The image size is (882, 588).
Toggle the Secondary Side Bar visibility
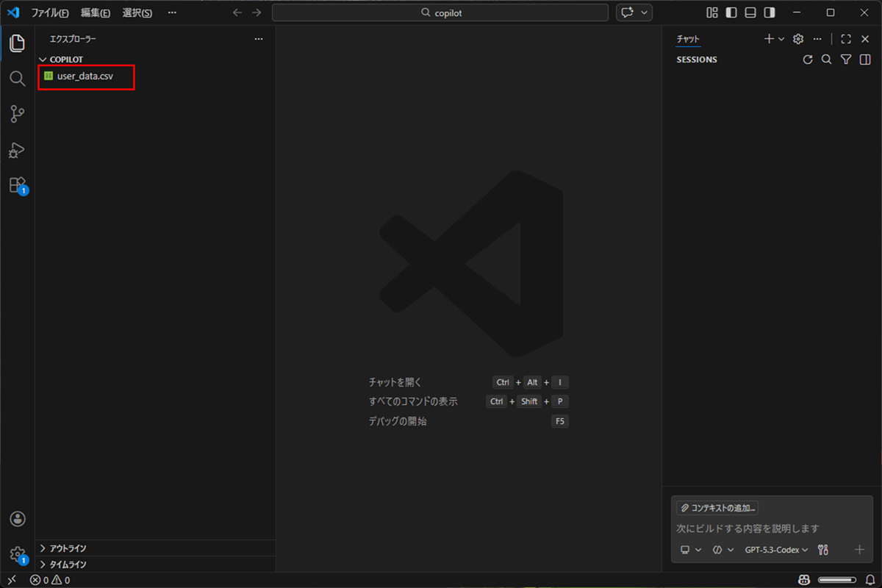pyautogui.click(x=770, y=12)
